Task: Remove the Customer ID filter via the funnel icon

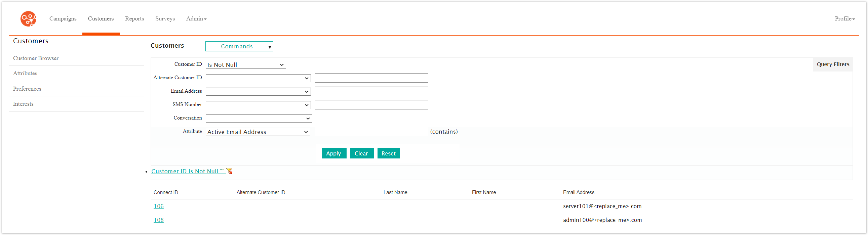Action: pos(230,171)
